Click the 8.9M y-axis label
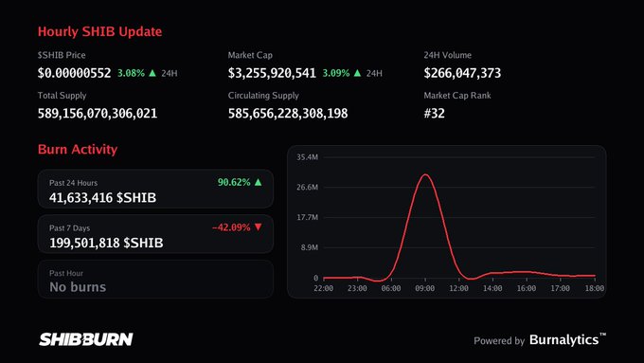The width and height of the screenshot is (644, 363). coord(310,247)
